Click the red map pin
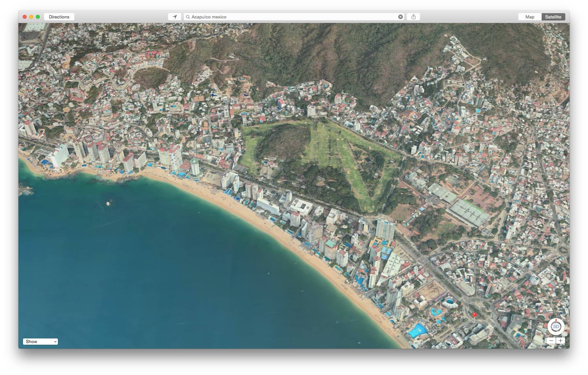Screen dimensions: 588x375 475,315
